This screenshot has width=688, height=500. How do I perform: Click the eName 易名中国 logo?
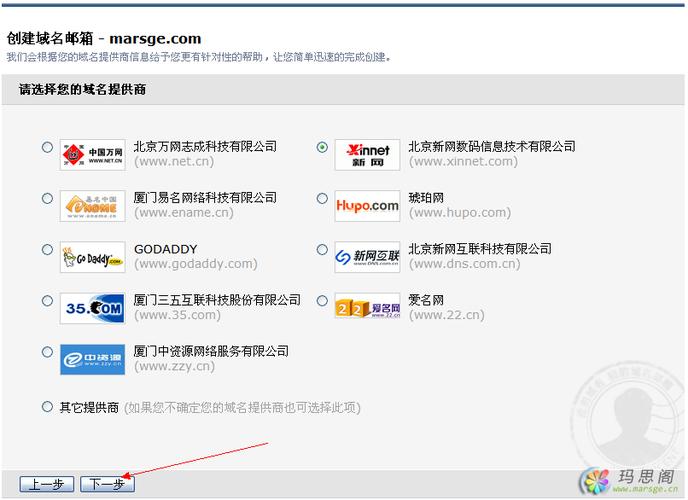point(93,206)
